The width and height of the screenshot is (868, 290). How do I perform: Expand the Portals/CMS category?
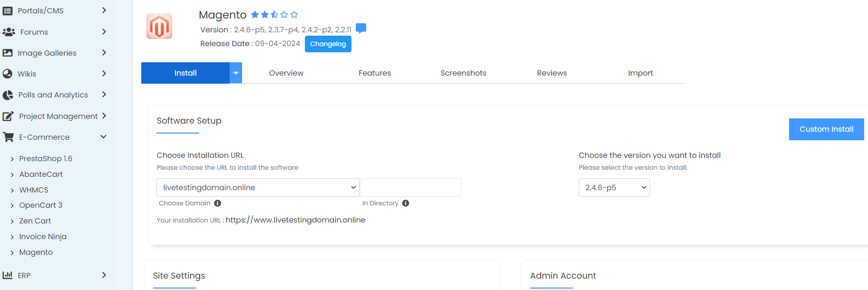click(x=104, y=10)
